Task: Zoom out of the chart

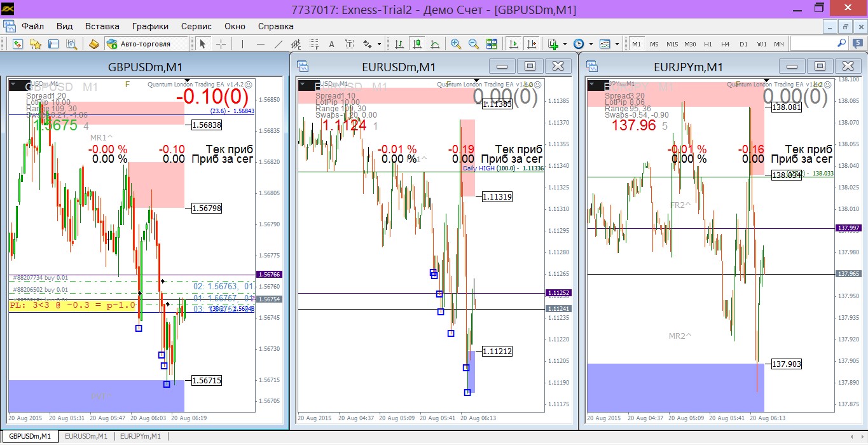Action: (x=474, y=44)
